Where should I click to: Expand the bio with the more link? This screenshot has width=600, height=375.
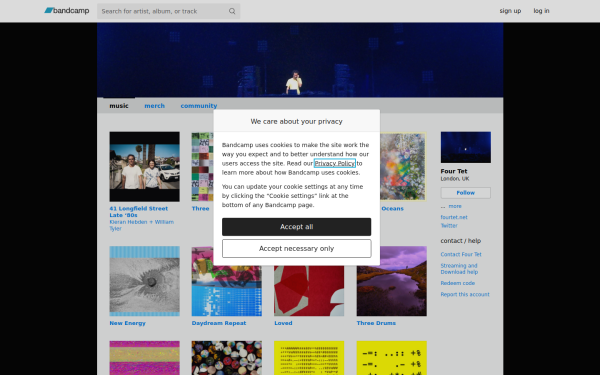pos(455,206)
